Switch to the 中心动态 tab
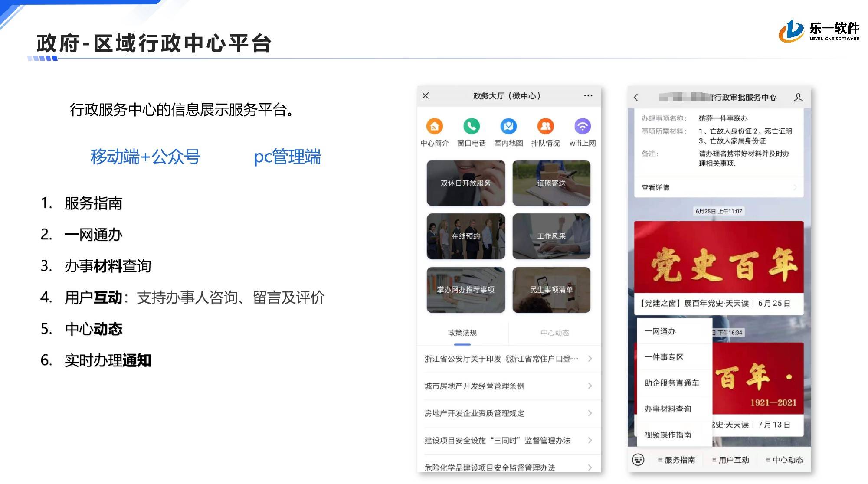This screenshot has height=484, width=868. click(x=554, y=333)
